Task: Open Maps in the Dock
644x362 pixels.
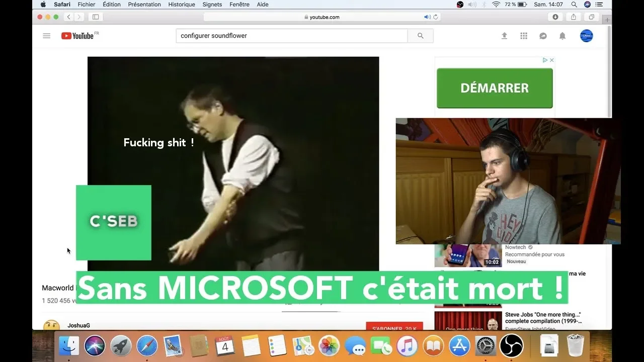Action: [x=303, y=345]
